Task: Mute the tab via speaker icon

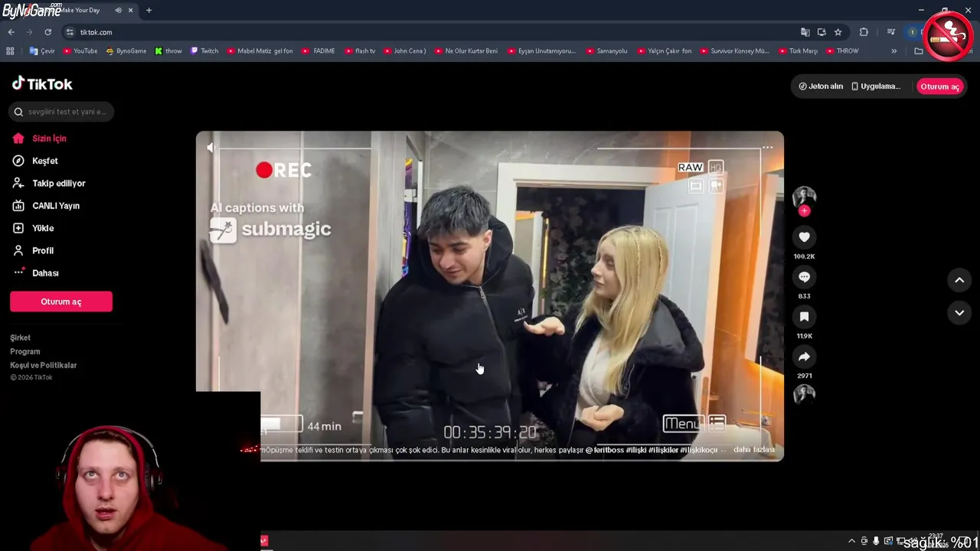Action: click(118, 10)
